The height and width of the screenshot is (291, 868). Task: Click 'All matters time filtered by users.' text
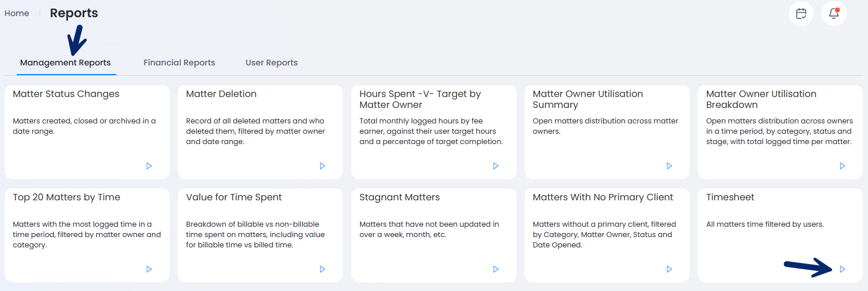coord(765,224)
